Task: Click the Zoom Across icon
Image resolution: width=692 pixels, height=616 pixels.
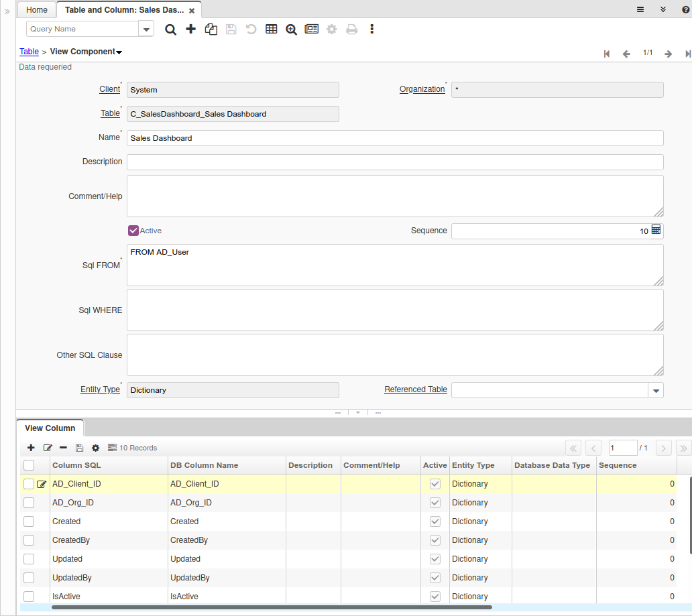Action: [x=291, y=29]
